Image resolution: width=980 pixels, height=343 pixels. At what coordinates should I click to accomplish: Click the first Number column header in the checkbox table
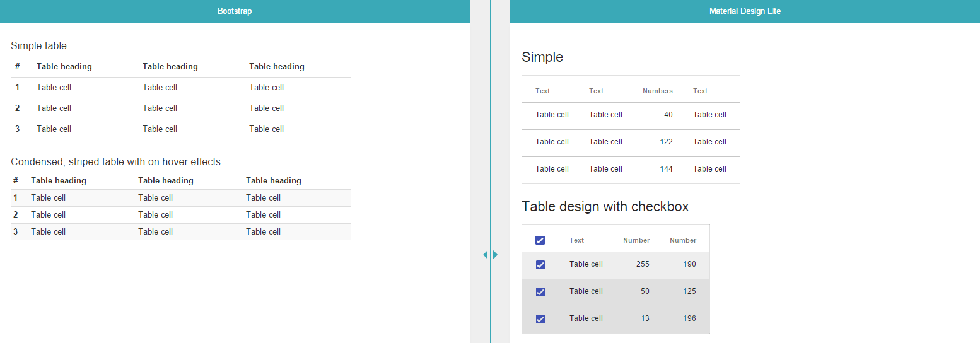[636, 240]
